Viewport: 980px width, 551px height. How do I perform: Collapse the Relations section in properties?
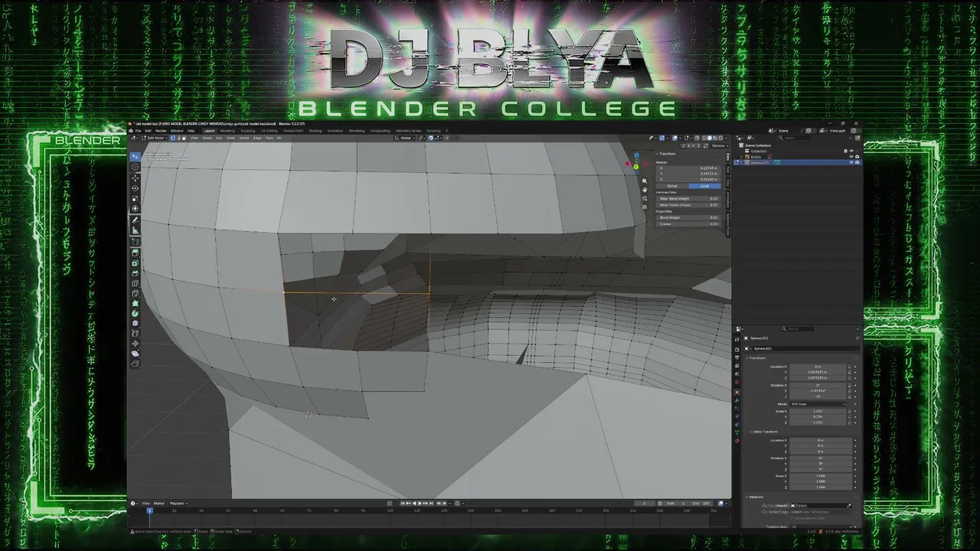pyautogui.click(x=746, y=497)
